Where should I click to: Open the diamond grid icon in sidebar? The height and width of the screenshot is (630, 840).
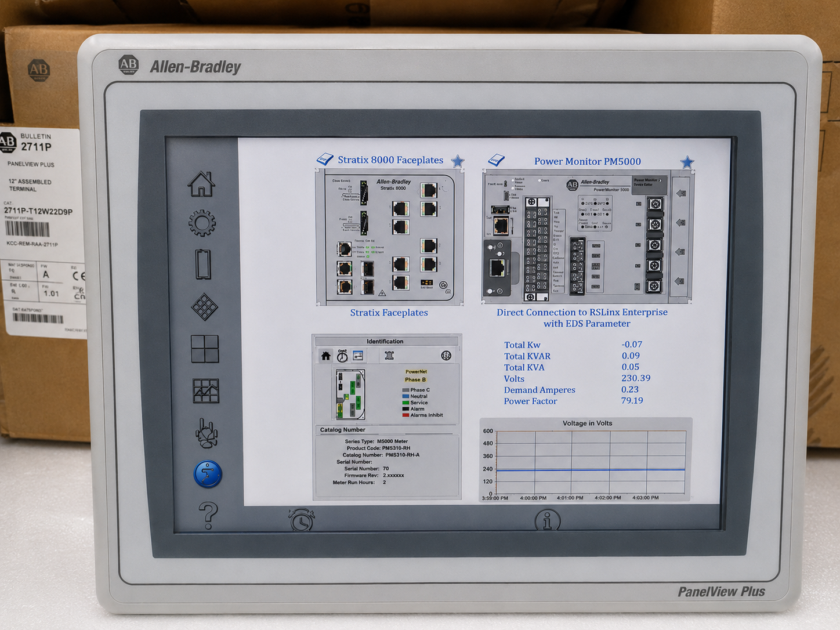205,307
